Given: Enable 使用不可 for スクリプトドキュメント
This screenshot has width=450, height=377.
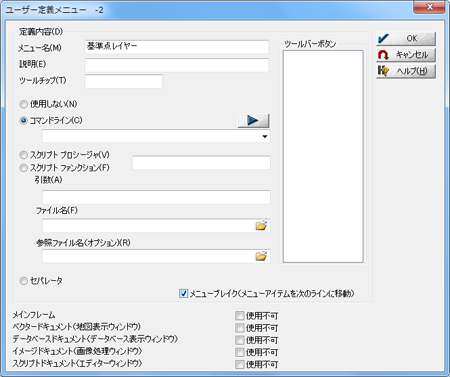Looking at the screenshot, I should tap(239, 364).
